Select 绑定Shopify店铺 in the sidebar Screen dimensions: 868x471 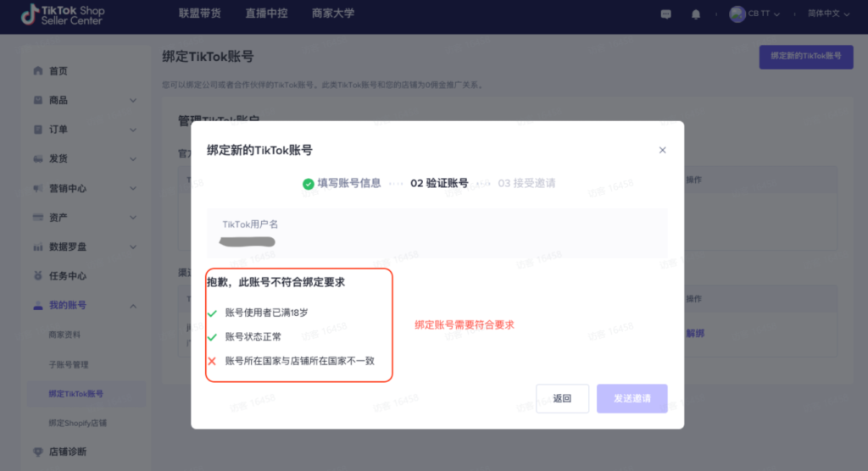coord(77,423)
